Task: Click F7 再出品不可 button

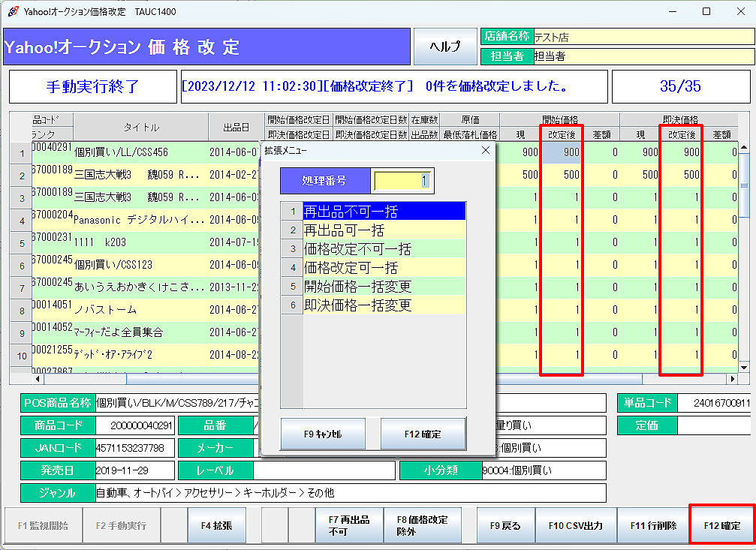Action: click(349, 525)
